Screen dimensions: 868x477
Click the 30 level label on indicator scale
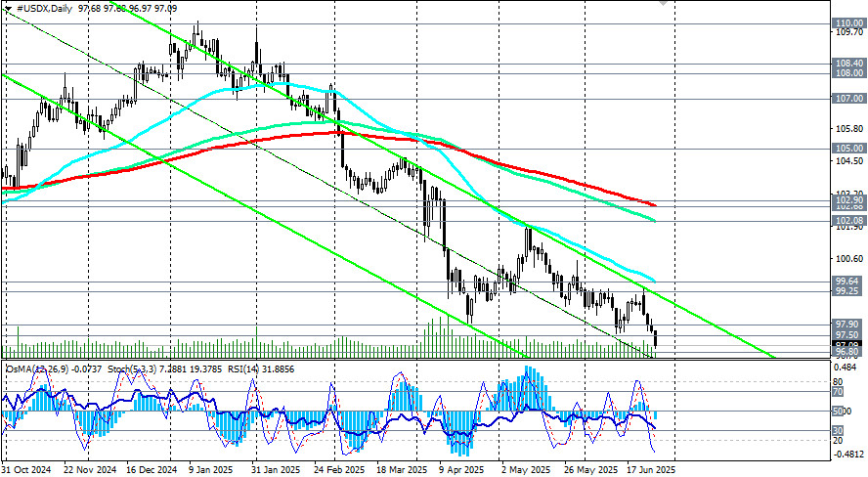(x=838, y=430)
